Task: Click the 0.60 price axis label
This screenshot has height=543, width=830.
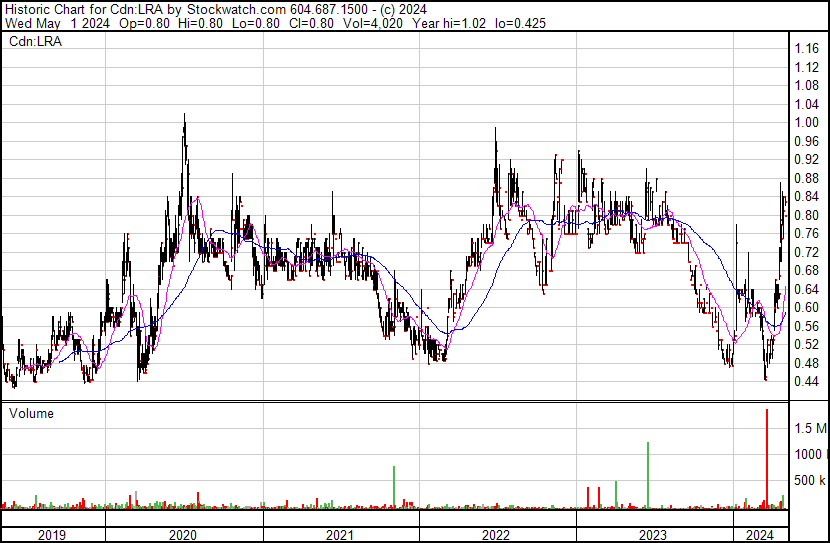Action: tap(807, 308)
